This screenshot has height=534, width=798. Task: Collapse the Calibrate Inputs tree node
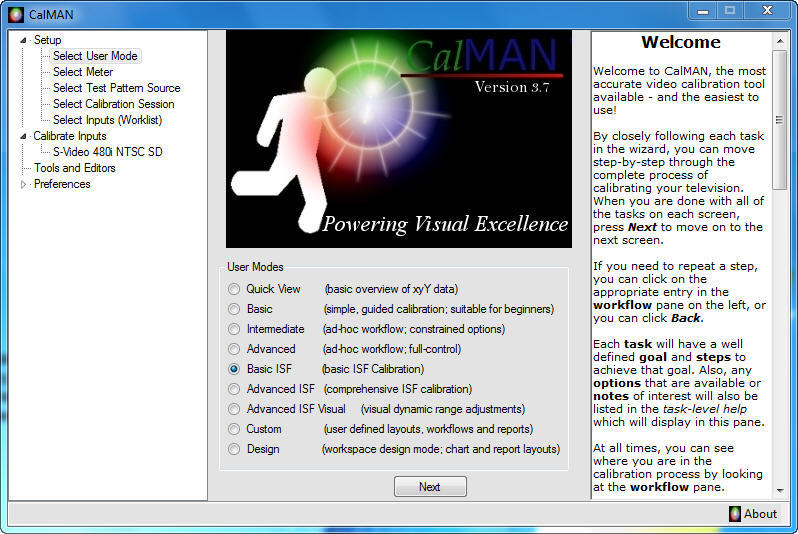(23, 136)
